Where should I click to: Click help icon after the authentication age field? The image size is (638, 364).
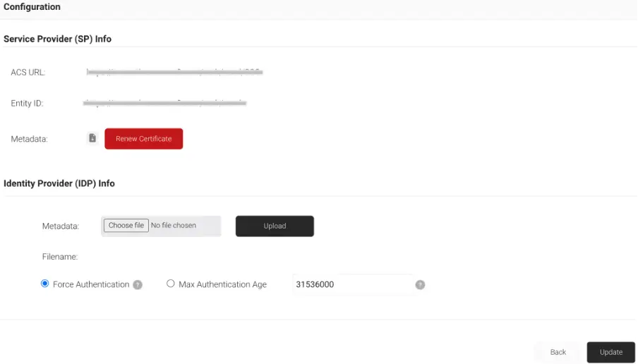coord(420,285)
